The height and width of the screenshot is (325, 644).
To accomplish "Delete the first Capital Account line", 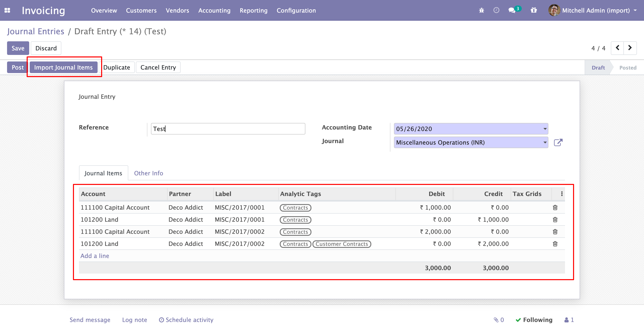I will pyautogui.click(x=555, y=208).
